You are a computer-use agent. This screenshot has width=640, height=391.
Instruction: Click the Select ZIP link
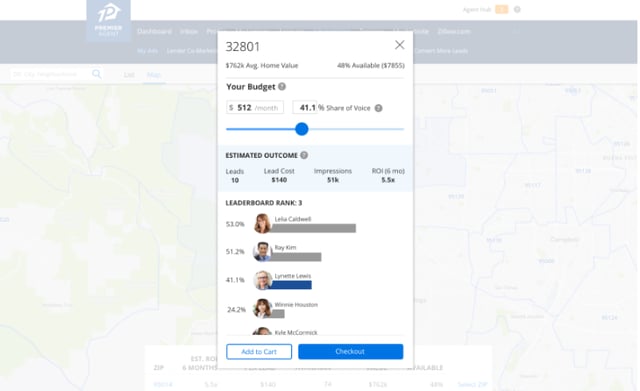point(472,384)
